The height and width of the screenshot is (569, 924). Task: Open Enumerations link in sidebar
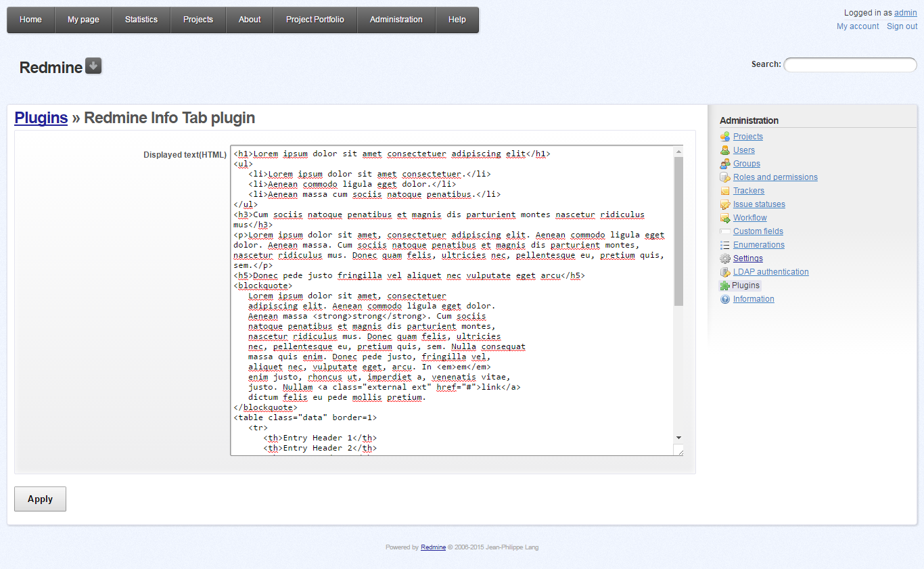coord(759,245)
